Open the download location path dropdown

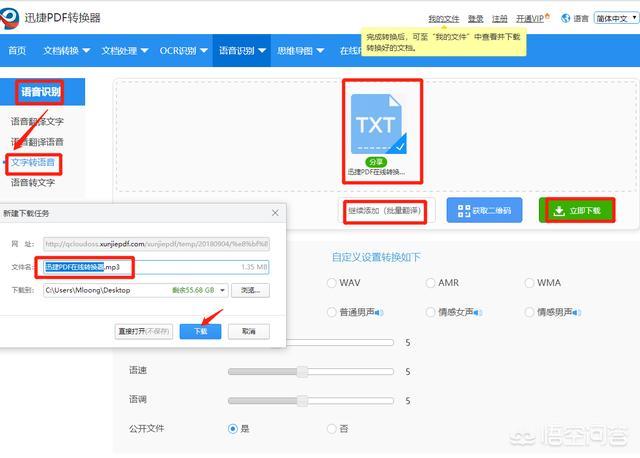pyautogui.click(x=222, y=290)
